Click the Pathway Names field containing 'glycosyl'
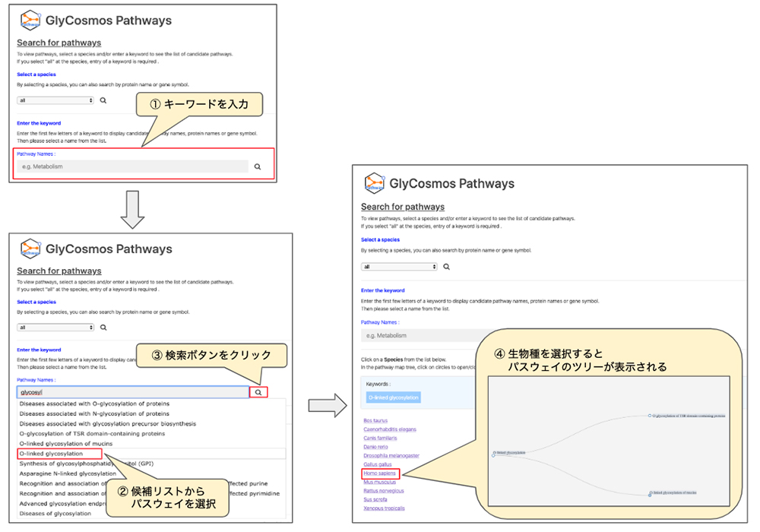The width and height of the screenshot is (760, 532). pyautogui.click(x=132, y=392)
